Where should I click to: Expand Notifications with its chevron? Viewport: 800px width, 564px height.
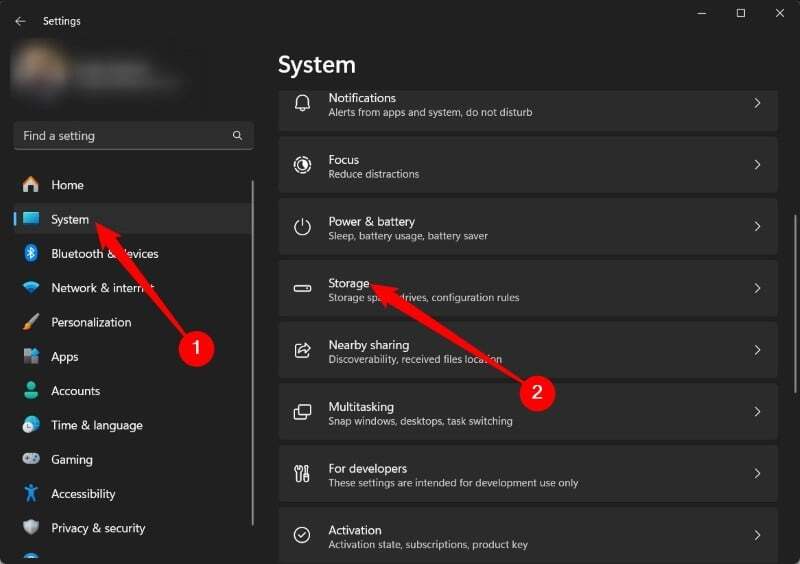757,103
